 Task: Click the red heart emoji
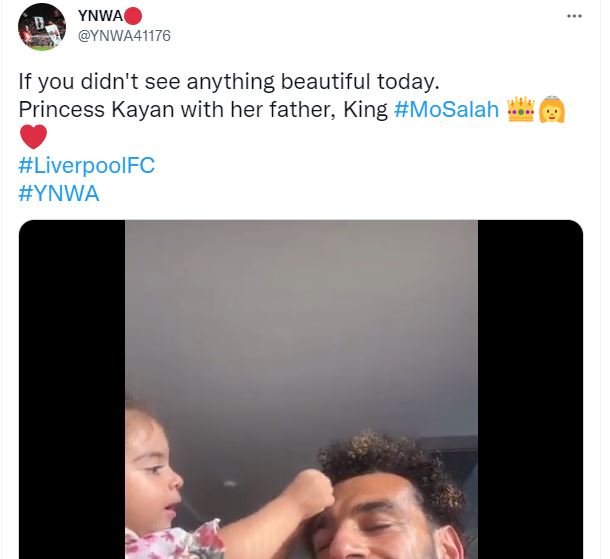click(x=35, y=137)
